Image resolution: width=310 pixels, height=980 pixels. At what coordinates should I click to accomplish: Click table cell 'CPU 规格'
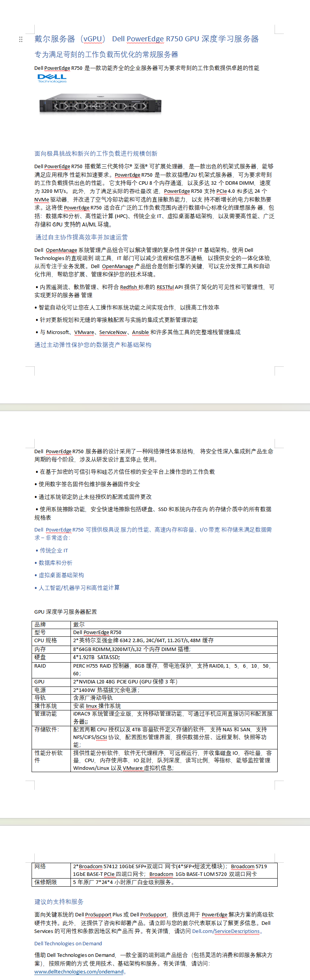click(x=51, y=641)
